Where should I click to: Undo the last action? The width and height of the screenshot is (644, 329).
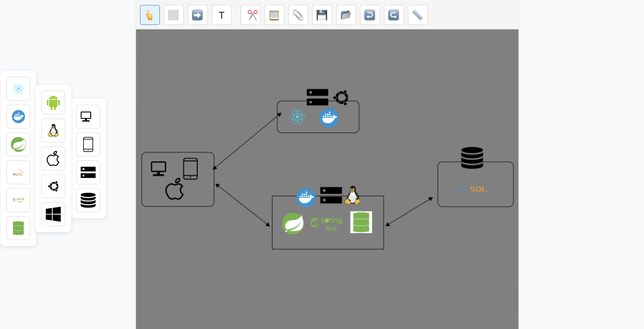click(x=370, y=15)
